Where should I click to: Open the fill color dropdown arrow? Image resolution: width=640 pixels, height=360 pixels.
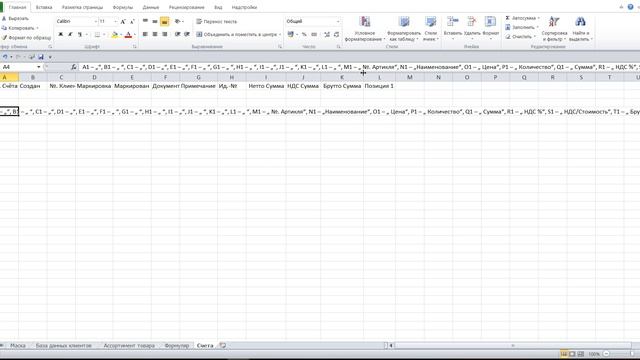pyautogui.click(x=121, y=35)
